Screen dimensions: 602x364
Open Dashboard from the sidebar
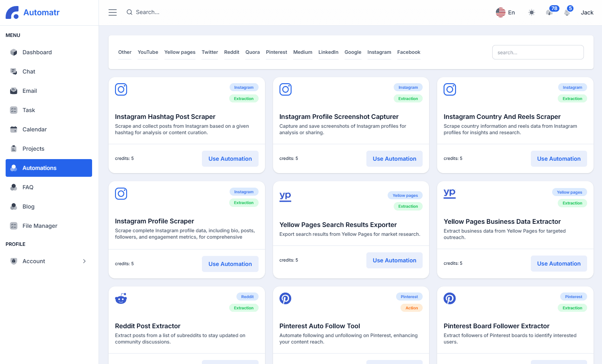pos(37,52)
